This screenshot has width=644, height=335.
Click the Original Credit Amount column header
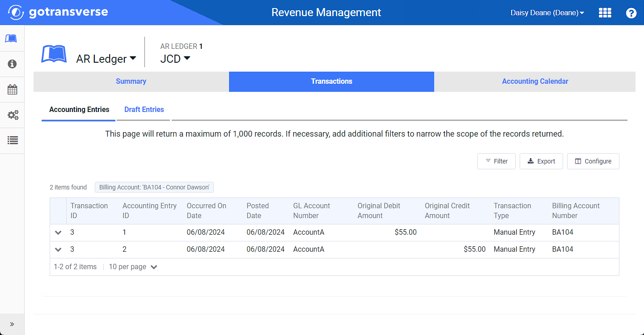pyautogui.click(x=447, y=210)
